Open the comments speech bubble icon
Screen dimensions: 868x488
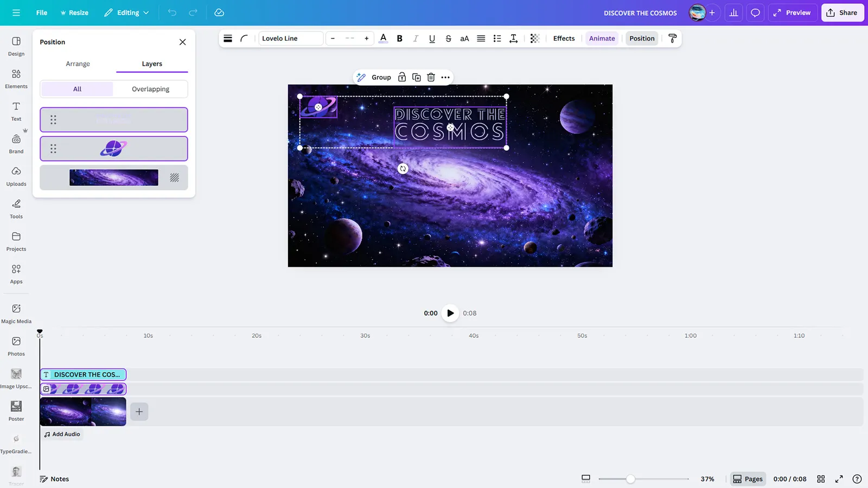point(755,12)
